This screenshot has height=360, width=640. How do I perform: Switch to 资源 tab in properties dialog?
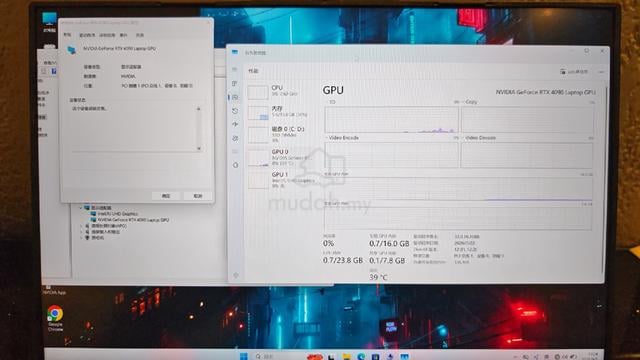click(140, 35)
